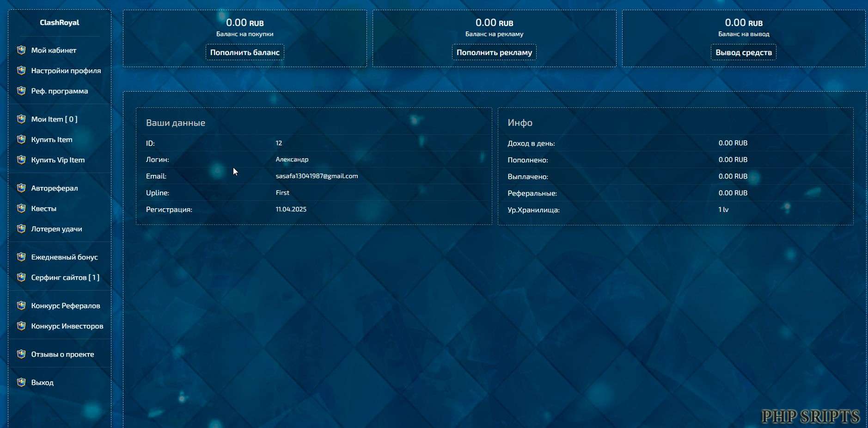
Task: Click the shield icon beside Настройки профиля
Action: coord(21,70)
